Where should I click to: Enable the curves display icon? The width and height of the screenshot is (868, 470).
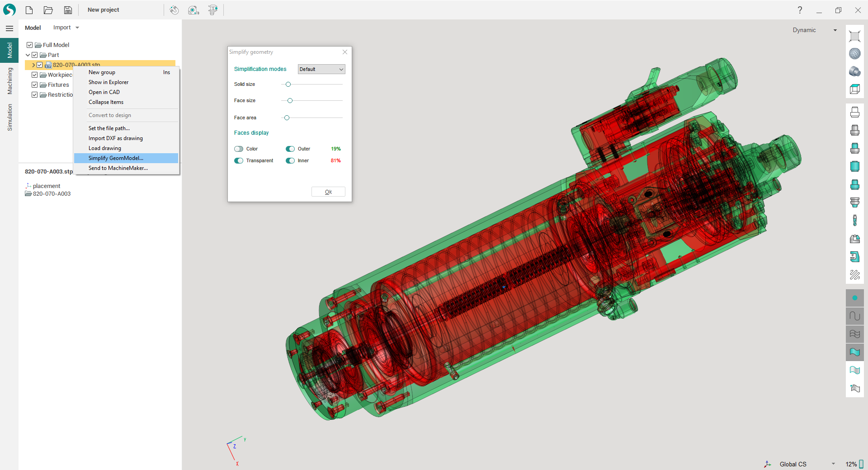tap(854, 316)
